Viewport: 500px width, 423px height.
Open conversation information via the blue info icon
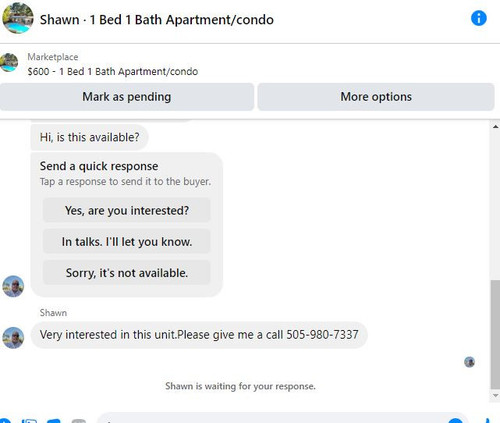(479, 18)
